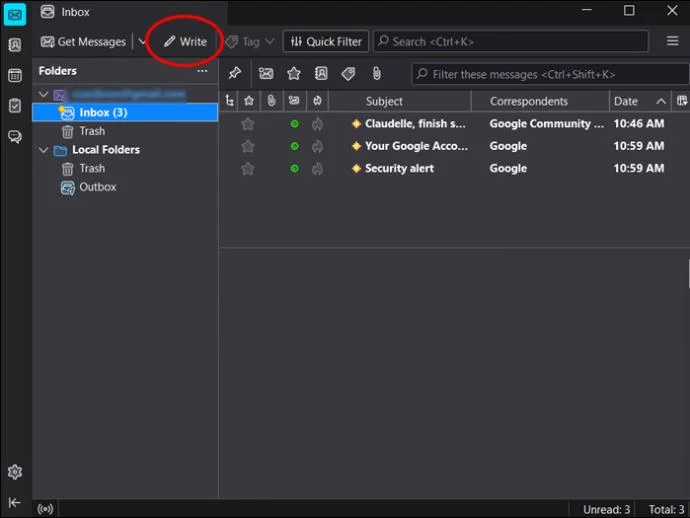Open the 'Your Google Acco...' message

pos(416,146)
